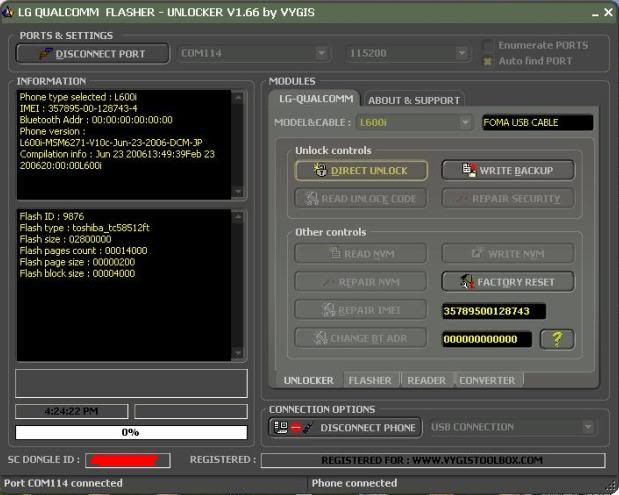Toggle the Auto find PORT checkbox
The height and width of the screenshot is (495, 619).
coord(488,61)
